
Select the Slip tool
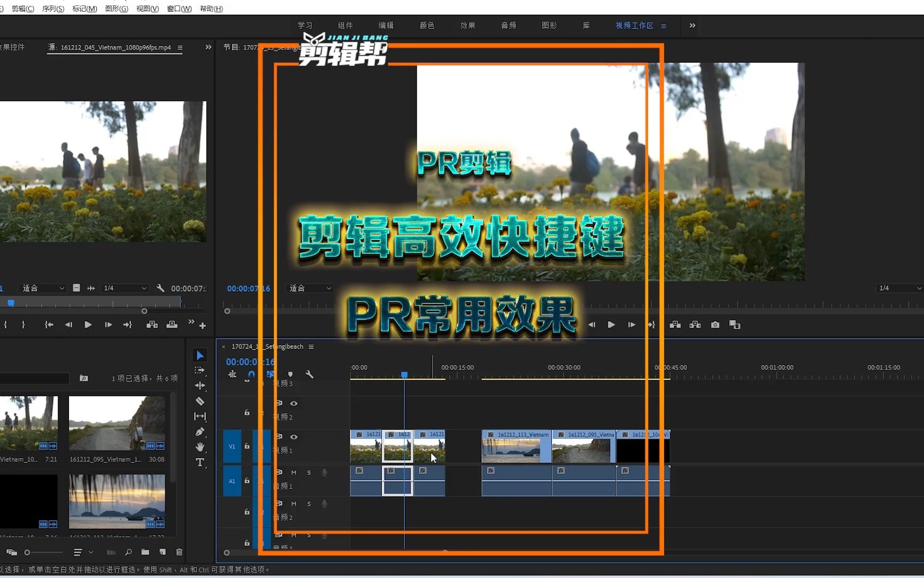pos(200,416)
